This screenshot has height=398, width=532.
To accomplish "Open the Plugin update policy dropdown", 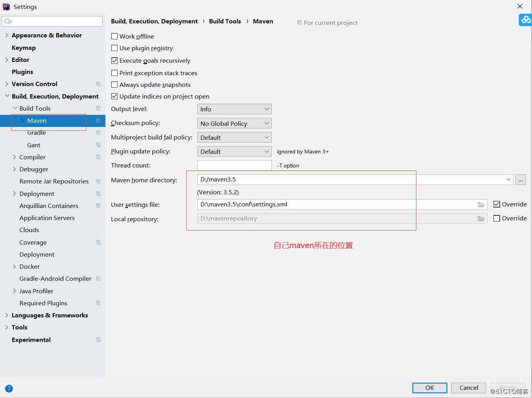I will pyautogui.click(x=234, y=151).
